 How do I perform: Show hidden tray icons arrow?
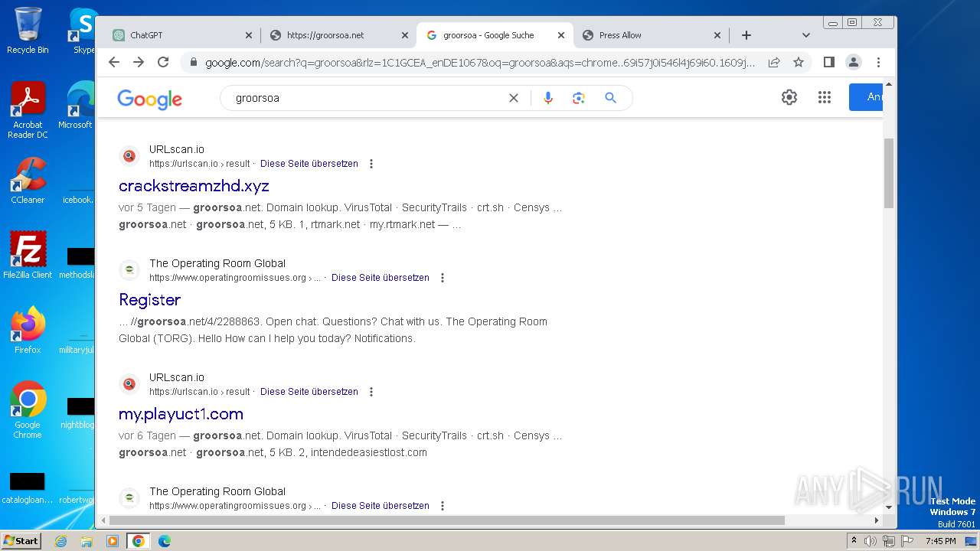pos(854,541)
